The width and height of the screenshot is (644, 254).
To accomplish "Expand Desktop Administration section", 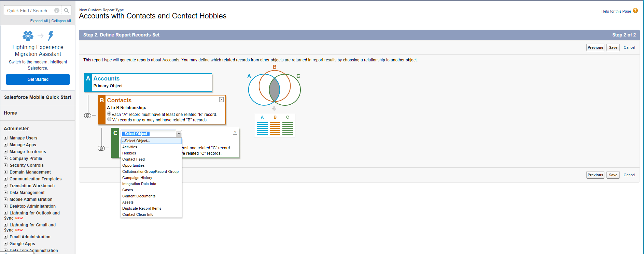I will (5, 206).
